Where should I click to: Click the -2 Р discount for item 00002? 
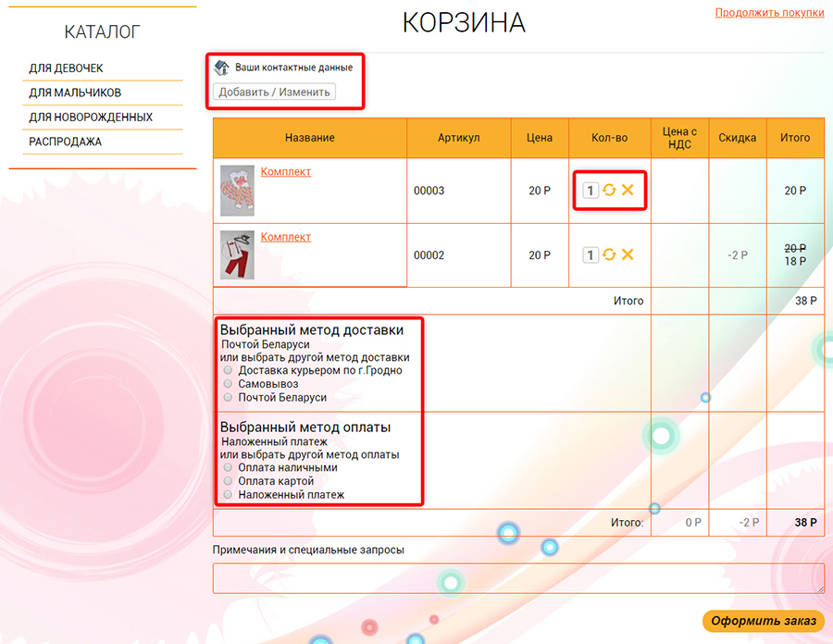click(x=737, y=255)
